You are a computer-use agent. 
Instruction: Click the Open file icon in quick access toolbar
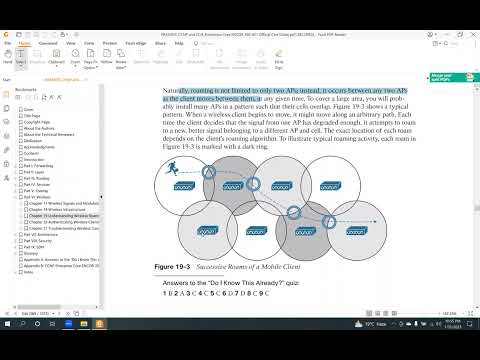[x=19, y=34]
